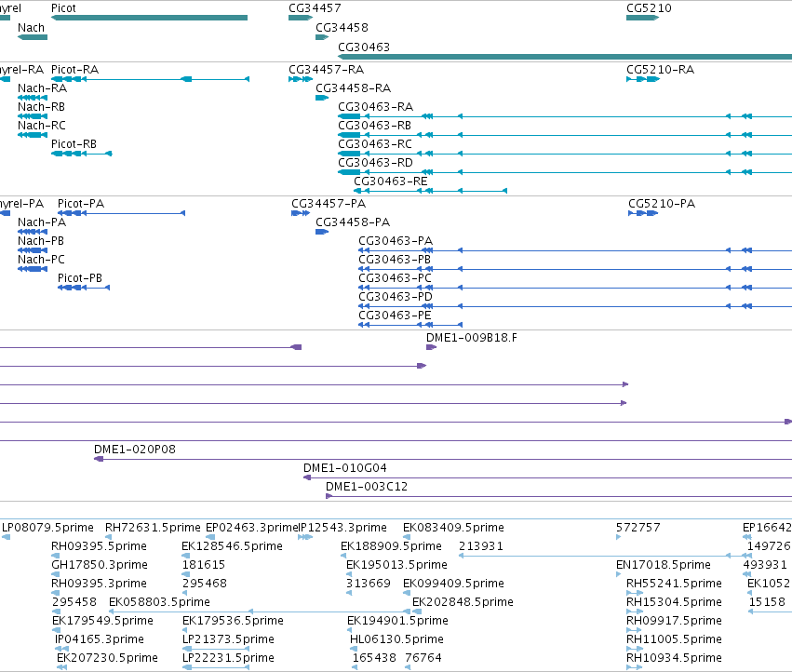Select the CG34457-RA transcript

[x=301, y=79]
